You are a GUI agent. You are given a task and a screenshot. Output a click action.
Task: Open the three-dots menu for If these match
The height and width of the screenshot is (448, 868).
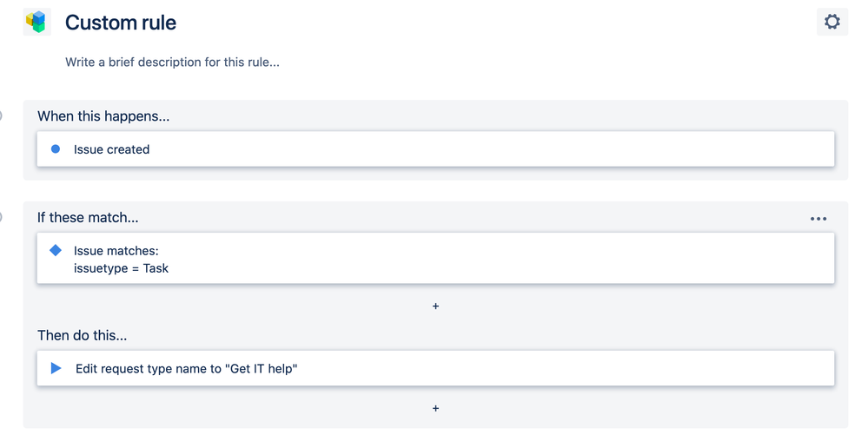tap(818, 219)
